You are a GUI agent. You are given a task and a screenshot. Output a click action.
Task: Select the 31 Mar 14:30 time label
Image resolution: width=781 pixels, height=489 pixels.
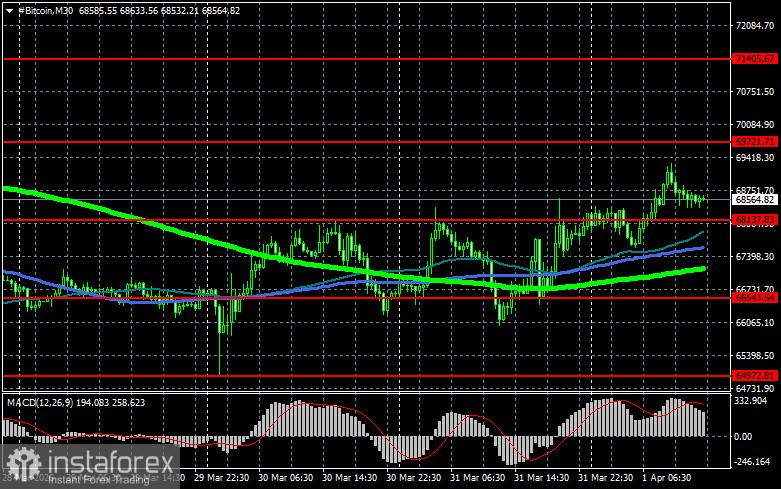pos(541,478)
